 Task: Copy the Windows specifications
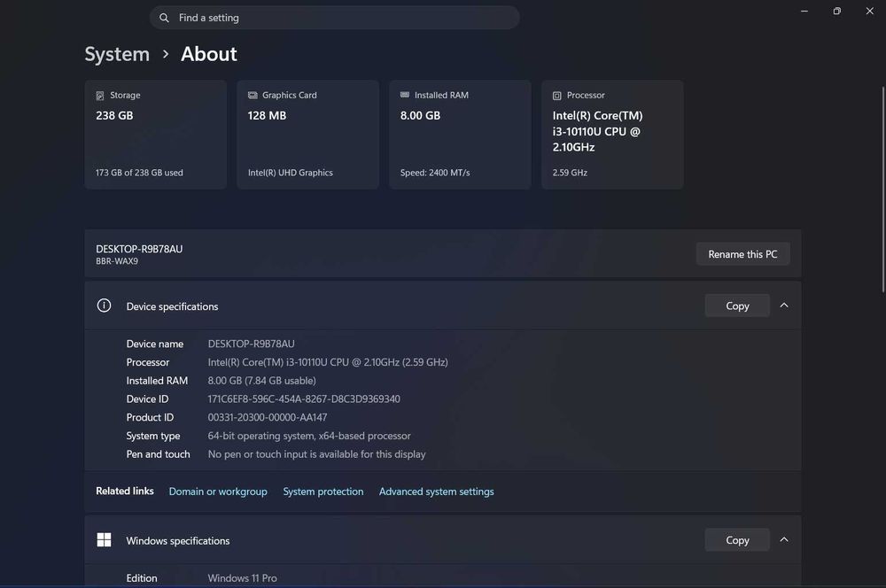tap(737, 540)
